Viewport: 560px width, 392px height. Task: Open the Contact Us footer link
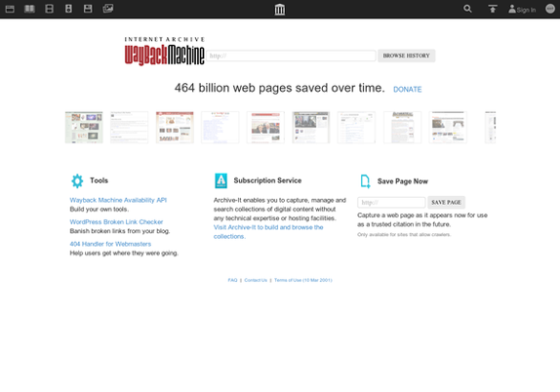(x=256, y=280)
